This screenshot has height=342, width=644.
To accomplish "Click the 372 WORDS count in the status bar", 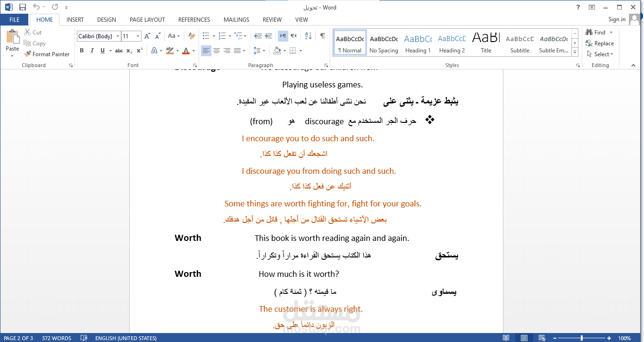I will coord(57,338).
